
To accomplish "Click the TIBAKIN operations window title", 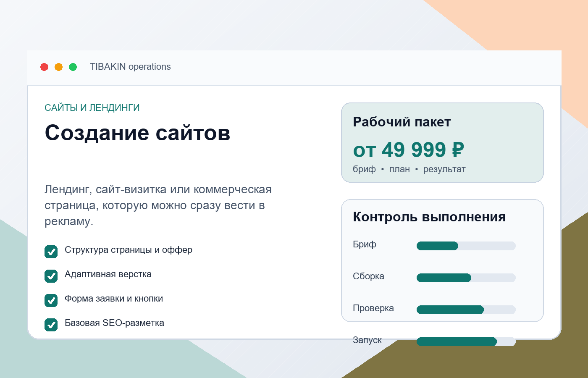I will pos(130,67).
